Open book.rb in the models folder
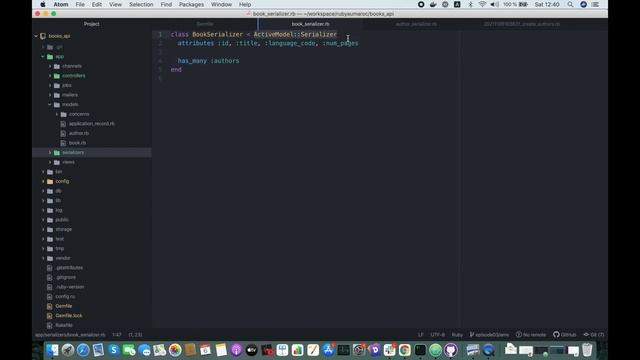Viewport: 640px width, 360px height. click(x=77, y=143)
